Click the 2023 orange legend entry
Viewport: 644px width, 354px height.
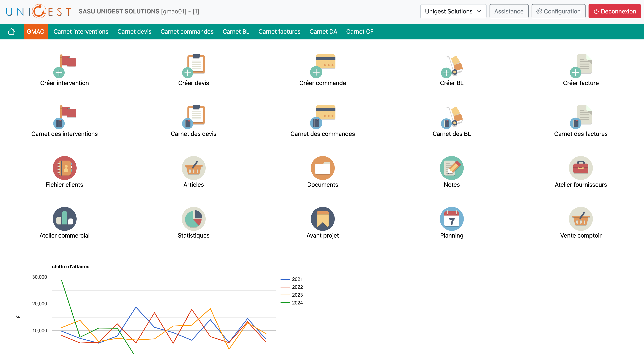(292, 295)
